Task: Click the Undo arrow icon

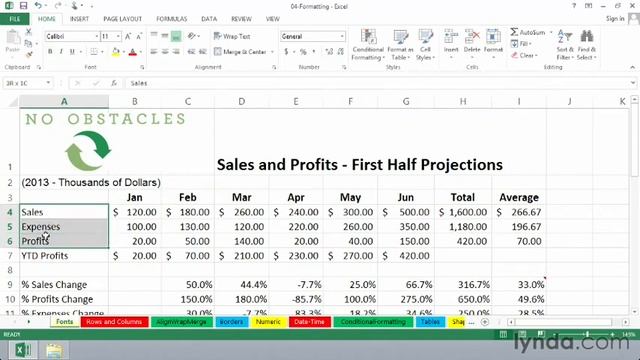Action: pyautogui.click(x=38, y=6)
